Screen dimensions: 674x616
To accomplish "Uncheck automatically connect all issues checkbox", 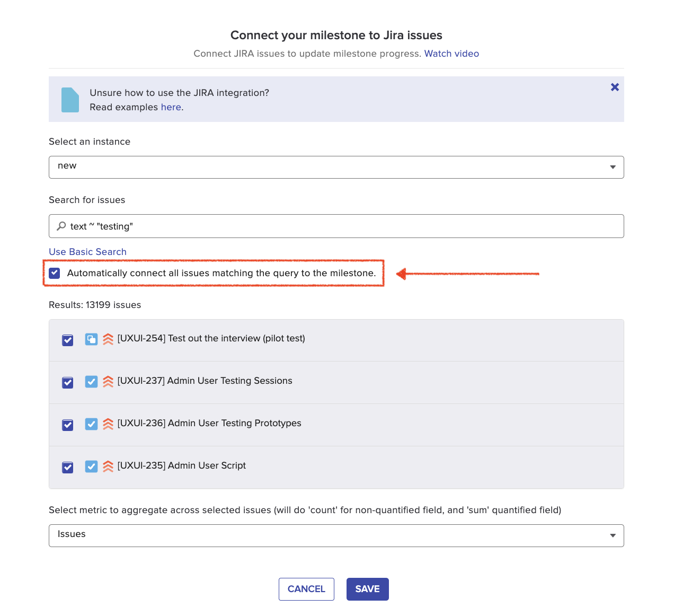I will [x=55, y=273].
